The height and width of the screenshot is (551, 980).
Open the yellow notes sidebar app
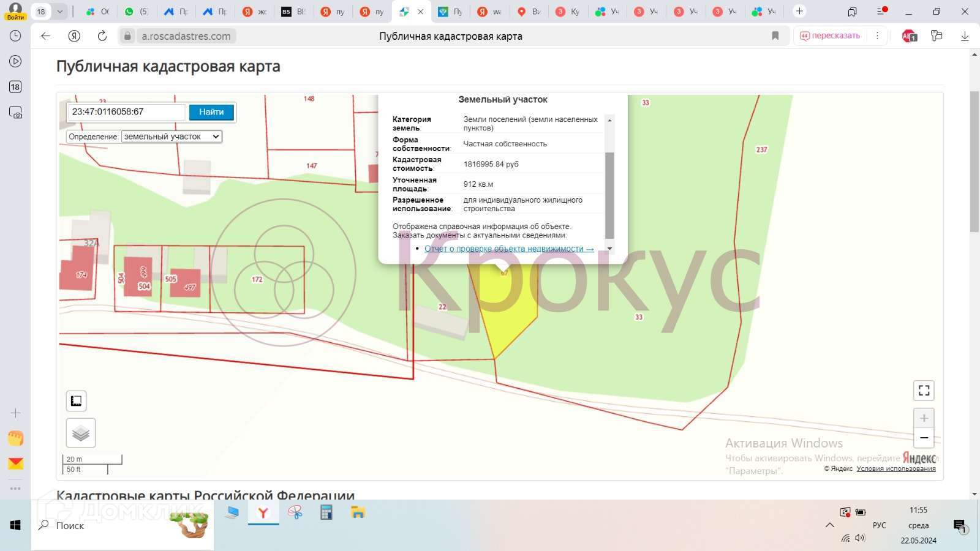point(15,438)
